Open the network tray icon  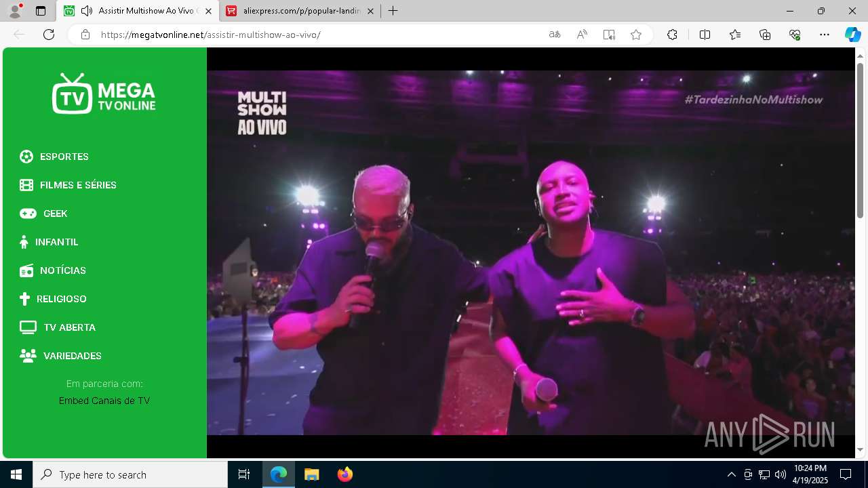tap(764, 474)
